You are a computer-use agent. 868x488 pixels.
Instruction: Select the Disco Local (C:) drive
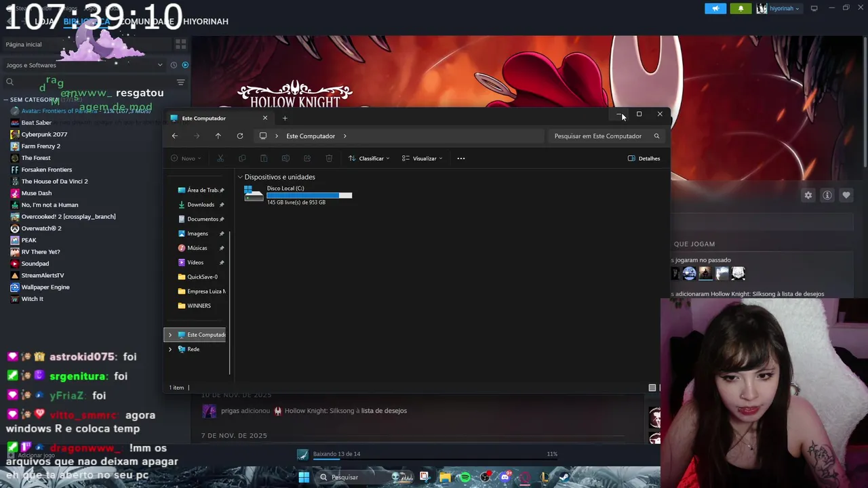[298, 195]
